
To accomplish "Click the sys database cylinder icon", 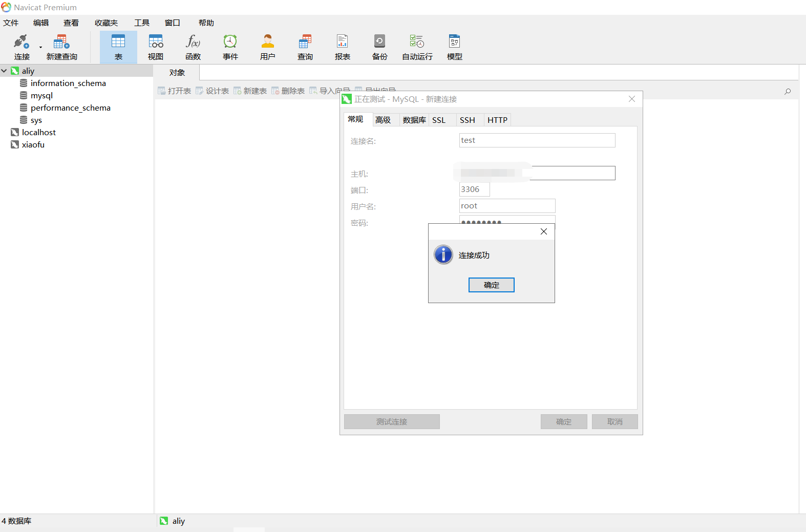I will (24, 120).
